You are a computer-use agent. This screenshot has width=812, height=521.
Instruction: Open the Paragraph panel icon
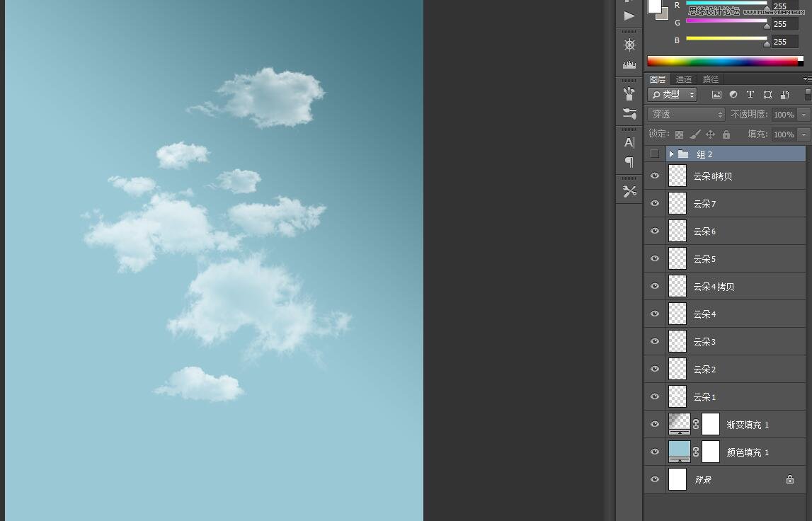coord(629,162)
